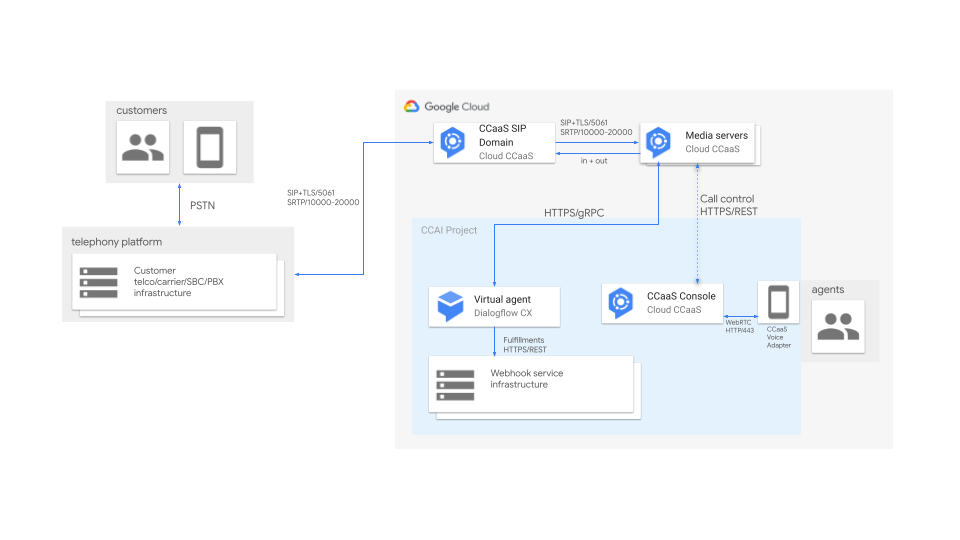
Task: Select the telephony platform heading
Action: (x=116, y=241)
